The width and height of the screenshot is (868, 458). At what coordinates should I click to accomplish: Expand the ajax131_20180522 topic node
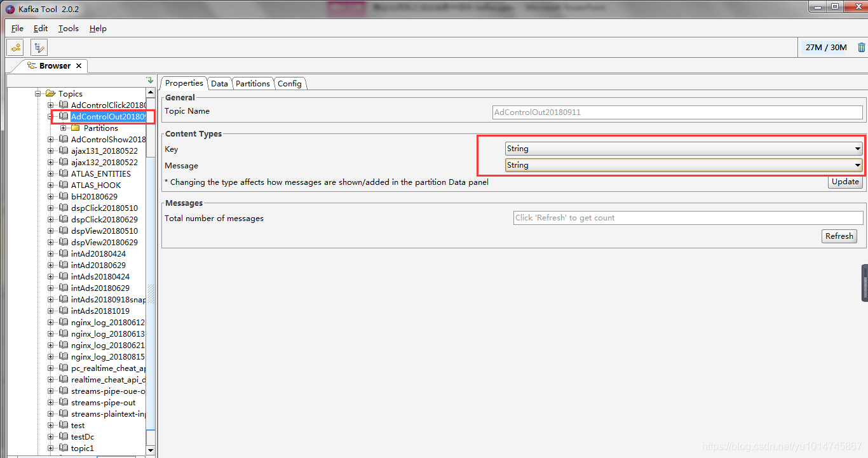click(x=51, y=151)
